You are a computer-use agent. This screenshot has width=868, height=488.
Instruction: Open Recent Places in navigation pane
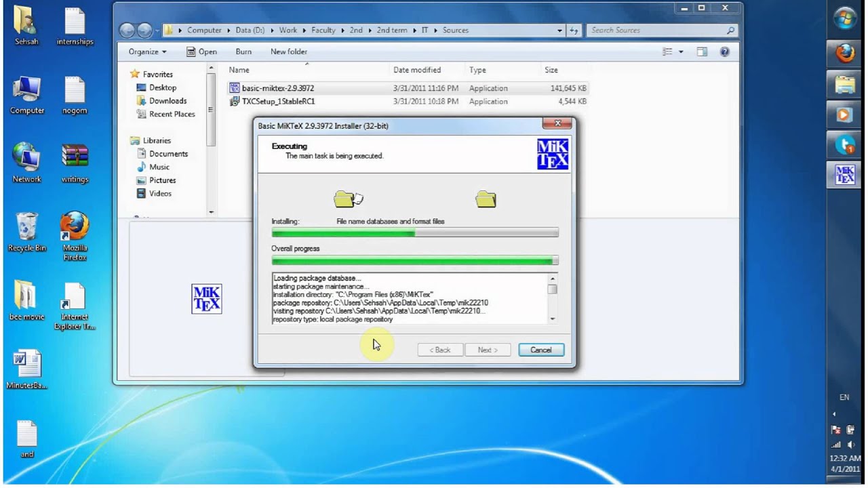click(x=165, y=114)
